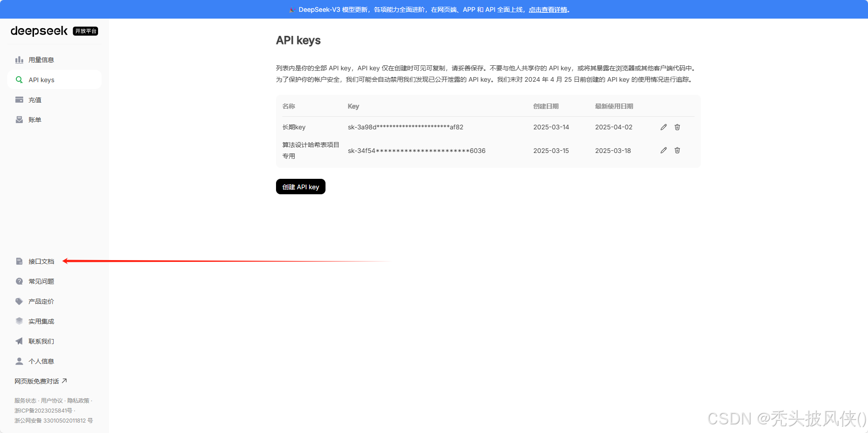868x433 pixels.
Task: Click the document icon next to 接口文档
Action: [x=19, y=261]
